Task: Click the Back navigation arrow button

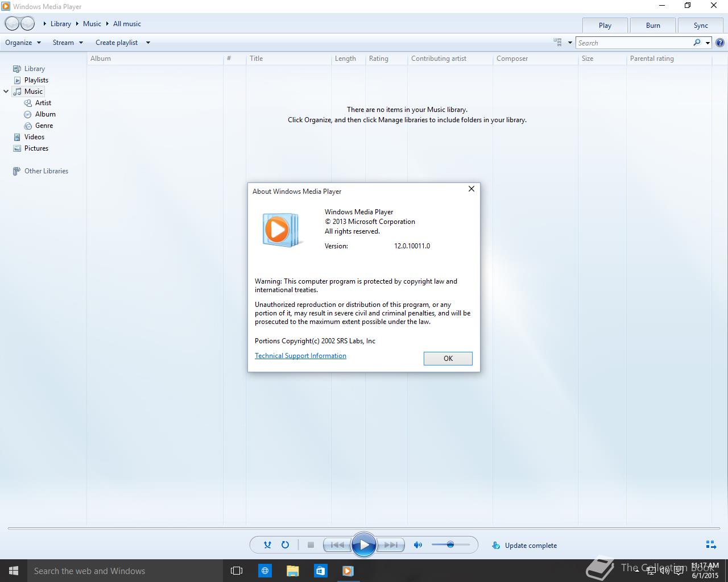Action: pyautogui.click(x=12, y=24)
